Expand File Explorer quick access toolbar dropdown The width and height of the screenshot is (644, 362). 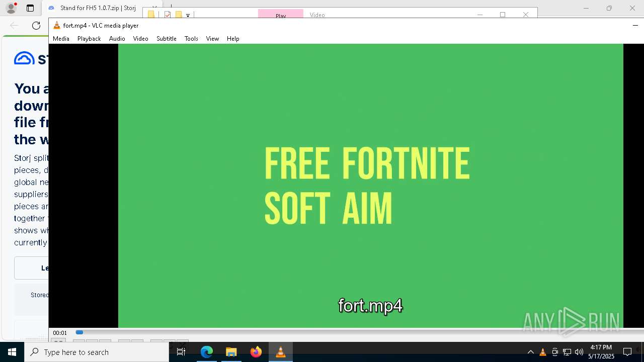point(188,16)
